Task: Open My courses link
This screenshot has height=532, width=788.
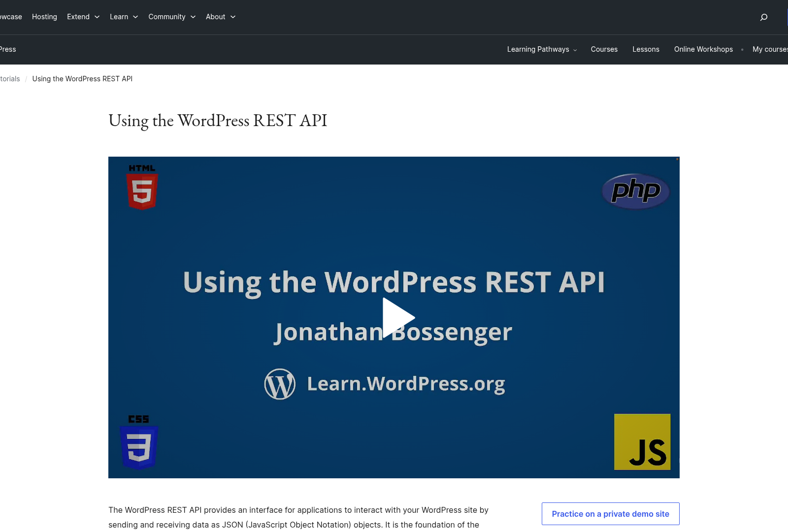Action: pos(770,49)
